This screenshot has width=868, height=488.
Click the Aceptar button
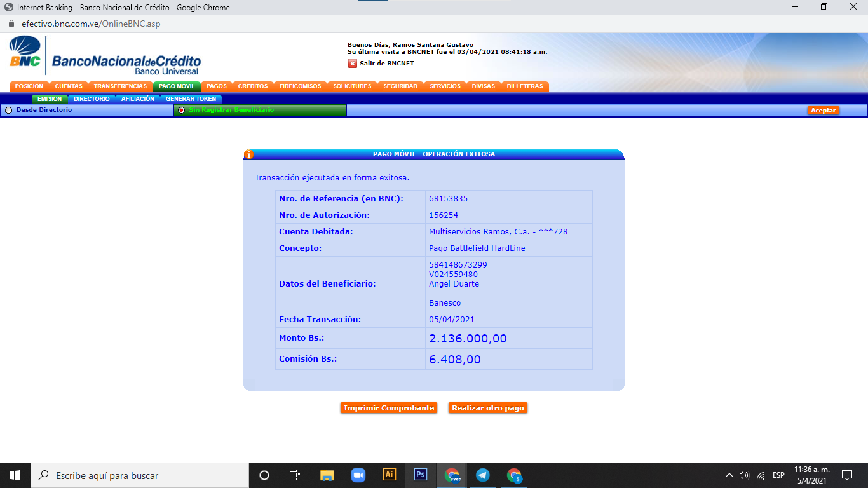pos(824,111)
